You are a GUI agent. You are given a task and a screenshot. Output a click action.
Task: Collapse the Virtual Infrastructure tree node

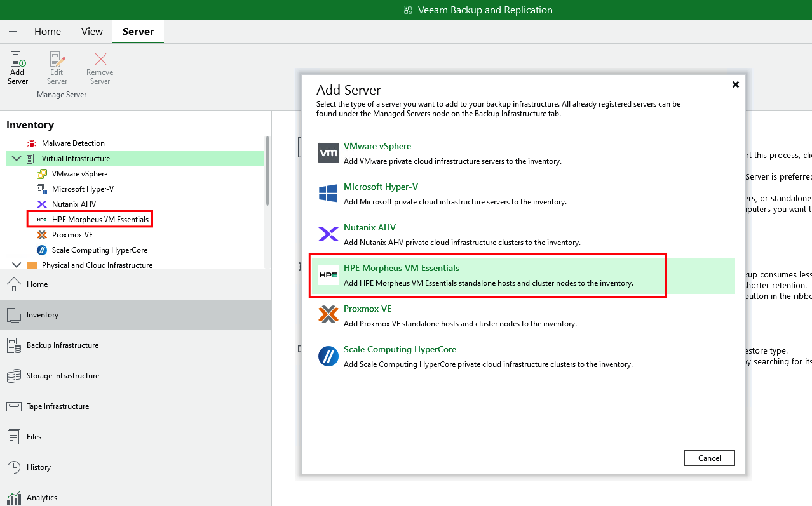coord(16,159)
